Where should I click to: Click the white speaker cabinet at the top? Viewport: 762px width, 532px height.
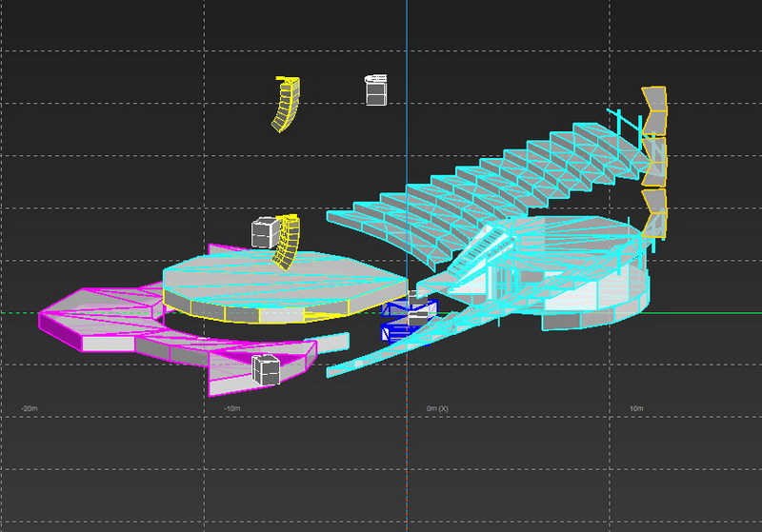376,90
